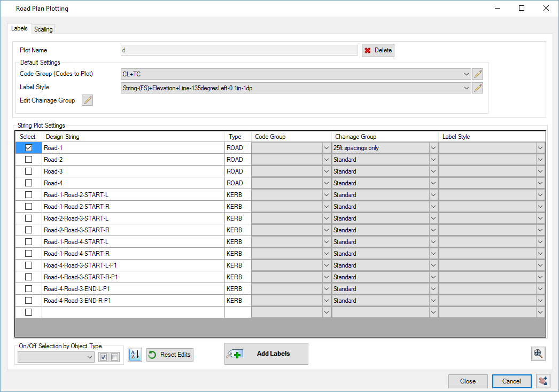Click the zoom magnifier icon at bottom right
The image size is (559, 392).
click(538, 354)
